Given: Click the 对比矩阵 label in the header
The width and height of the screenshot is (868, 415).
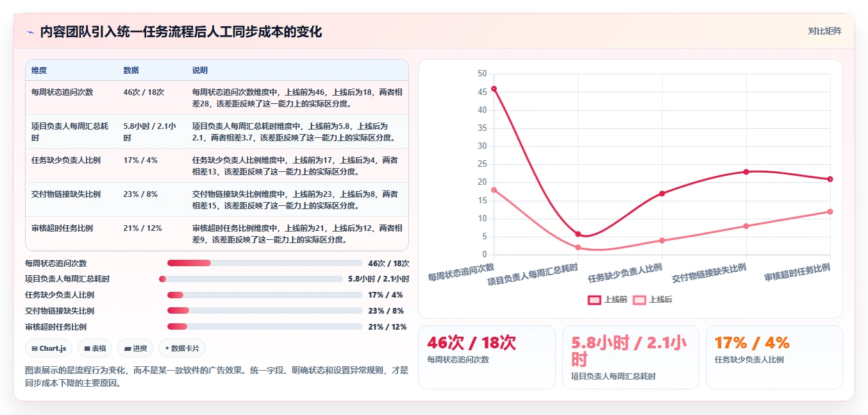Looking at the screenshot, I should click(824, 31).
